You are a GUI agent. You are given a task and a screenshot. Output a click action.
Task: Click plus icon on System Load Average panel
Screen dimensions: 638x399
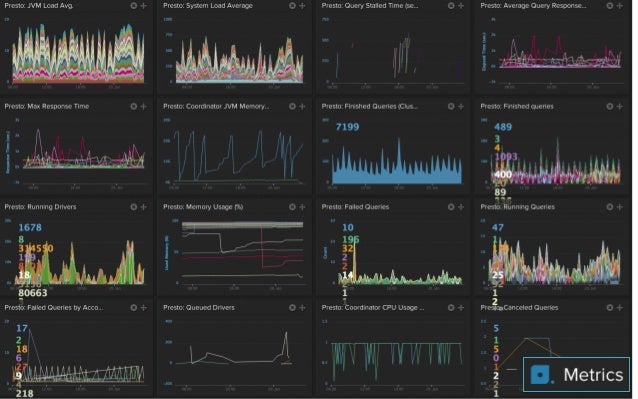pyautogui.click(x=302, y=6)
